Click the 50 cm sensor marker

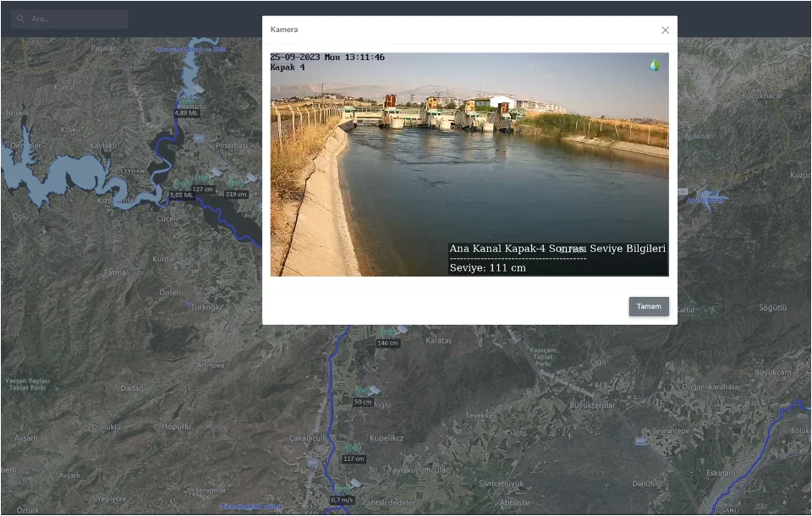point(363,402)
